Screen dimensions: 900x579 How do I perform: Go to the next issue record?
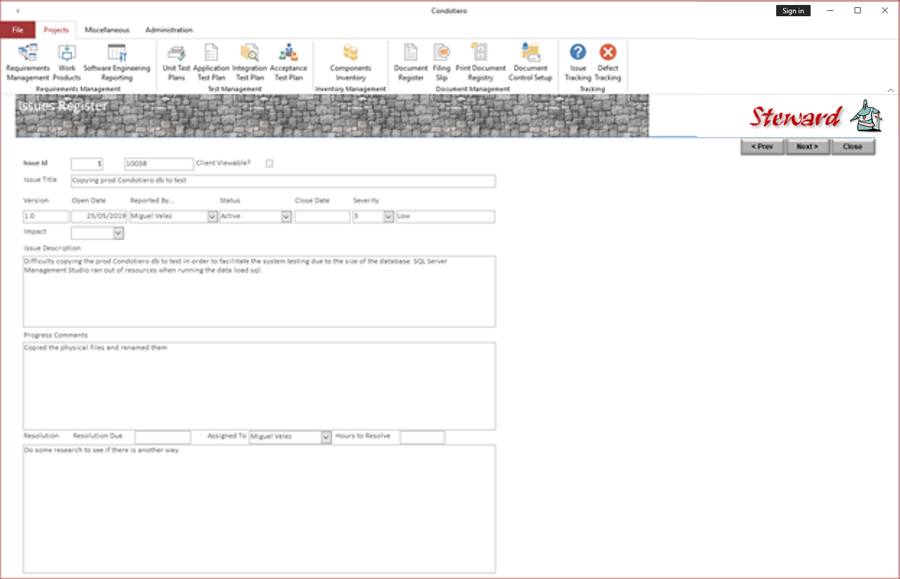pyautogui.click(x=807, y=147)
